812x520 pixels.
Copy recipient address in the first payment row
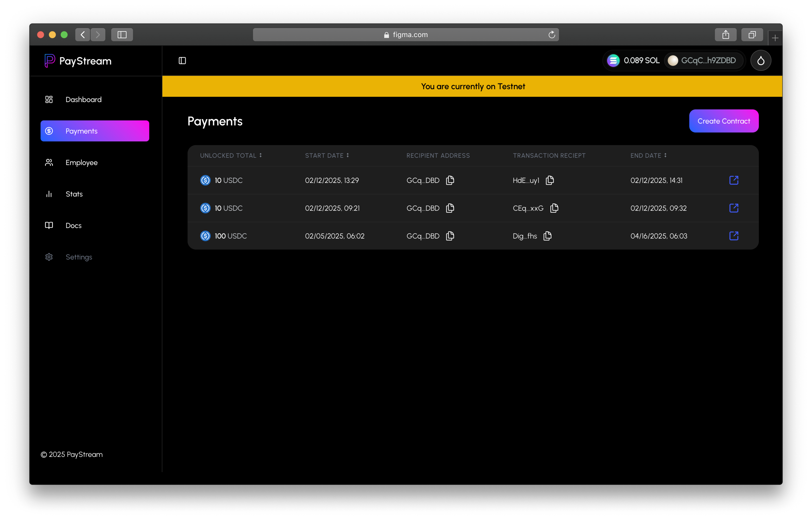(450, 180)
